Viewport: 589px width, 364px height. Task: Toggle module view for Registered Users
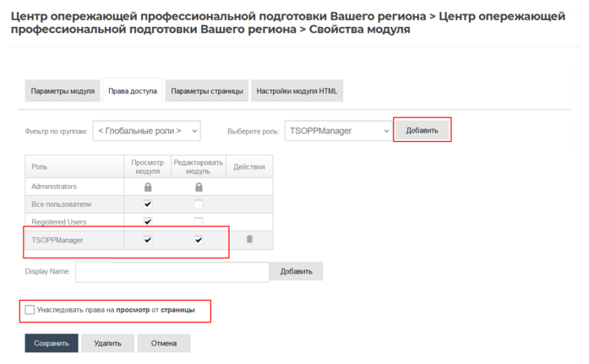tap(148, 222)
